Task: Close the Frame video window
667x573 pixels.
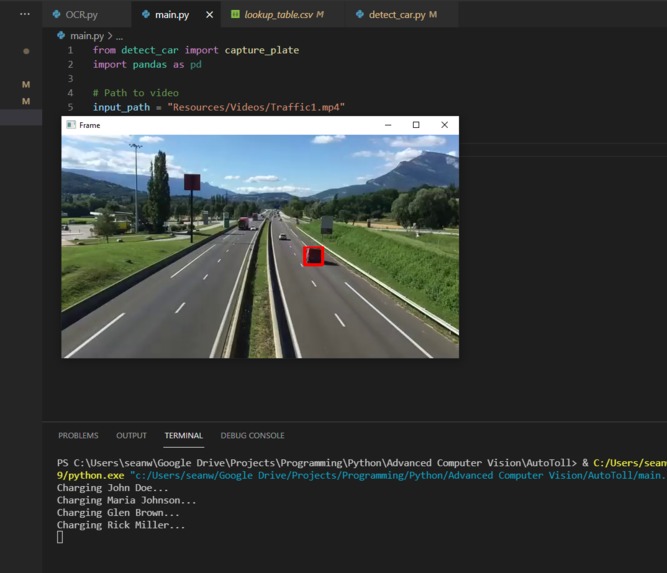Action: tap(445, 125)
